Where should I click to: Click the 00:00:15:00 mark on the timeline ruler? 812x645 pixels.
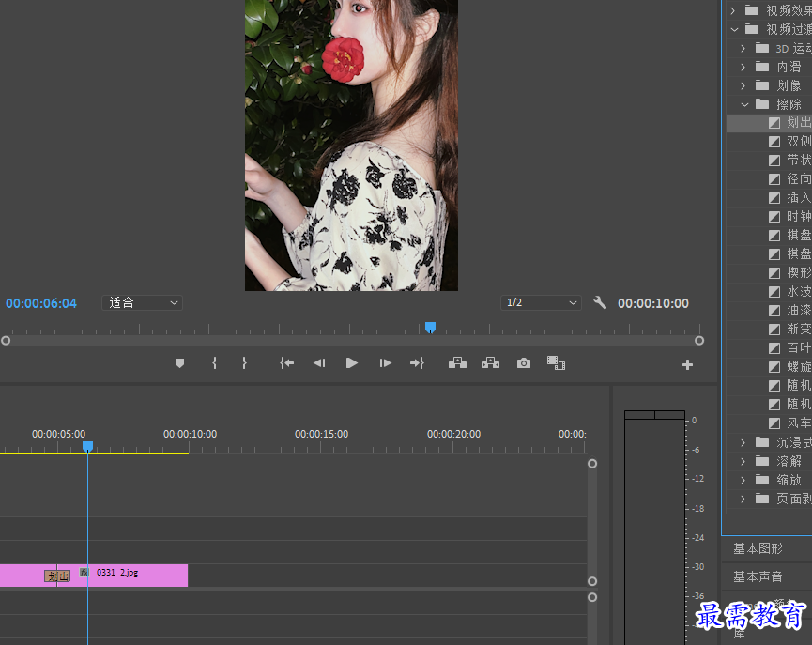pyautogui.click(x=322, y=434)
